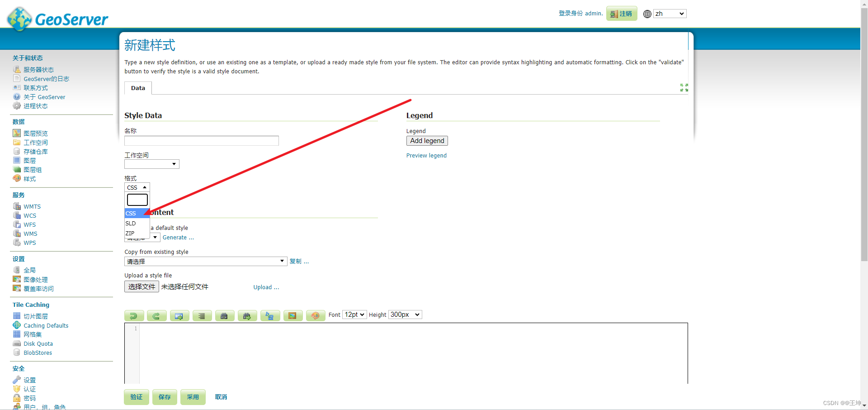Image resolution: width=868 pixels, height=410 pixels.
Task: Open WPS service settings
Action: click(x=29, y=243)
